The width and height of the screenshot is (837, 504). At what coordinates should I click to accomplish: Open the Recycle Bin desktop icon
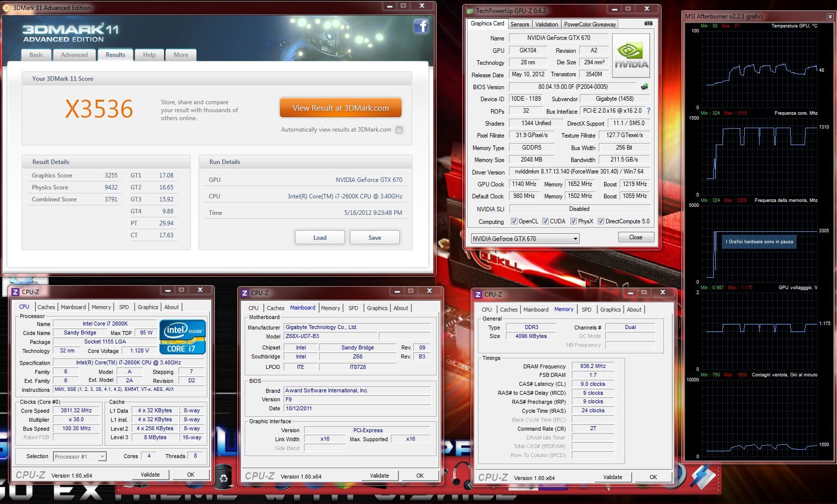[x=224, y=477]
